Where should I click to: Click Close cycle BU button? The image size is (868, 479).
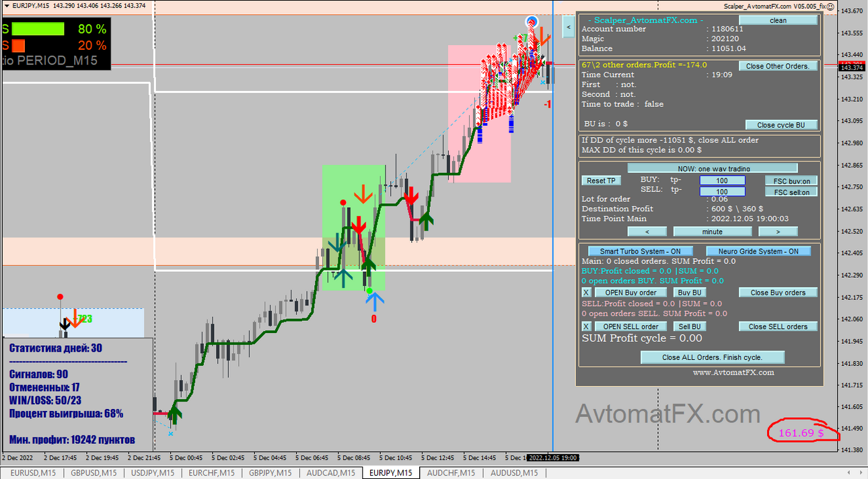tap(781, 124)
